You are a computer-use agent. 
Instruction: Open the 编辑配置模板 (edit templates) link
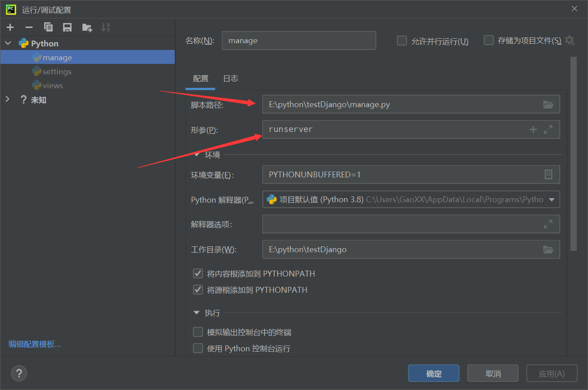tap(35, 345)
